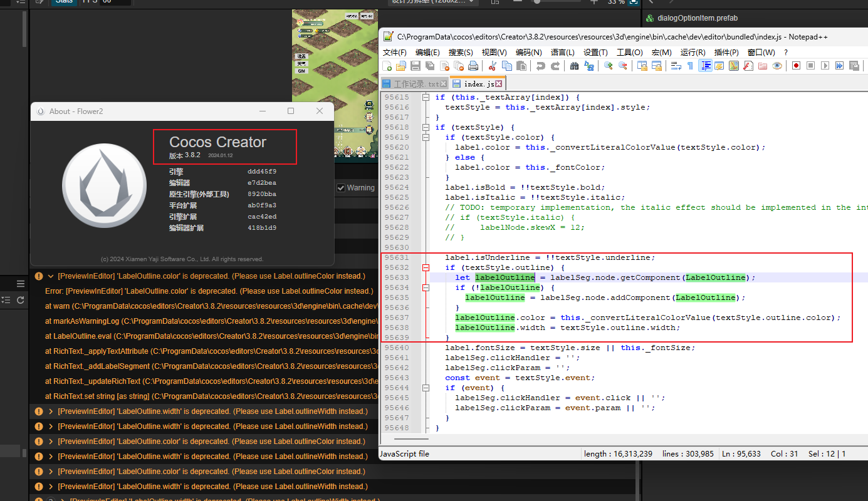The image size is (868, 501).
Task: Open the 工具(O) menu
Action: pyautogui.click(x=629, y=53)
